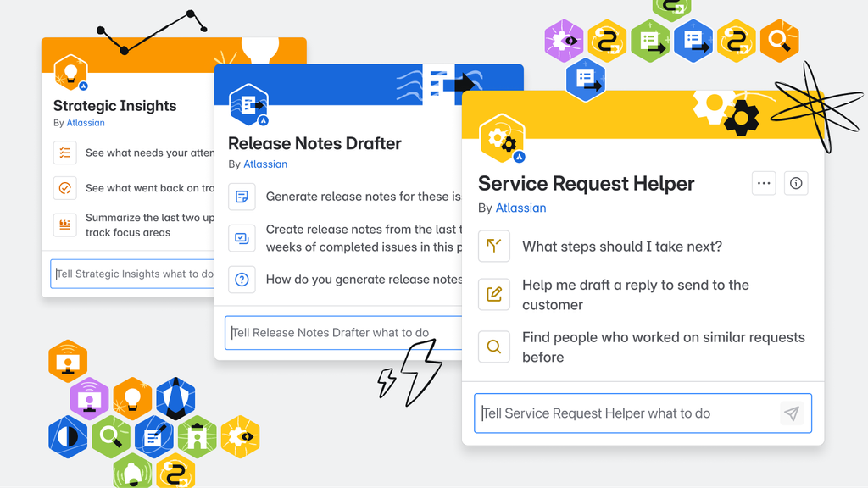This screenshot has width=868, height=488.
Task: Click the magnifier icon beside "Find people who worked on similar requests"
Action: [x=494, y=347]
